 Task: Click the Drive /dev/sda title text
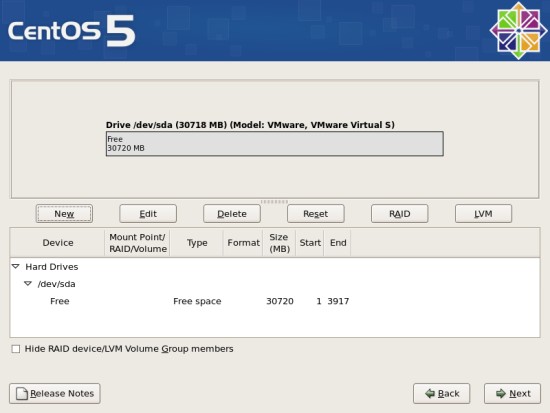click(x=250, y=125)
